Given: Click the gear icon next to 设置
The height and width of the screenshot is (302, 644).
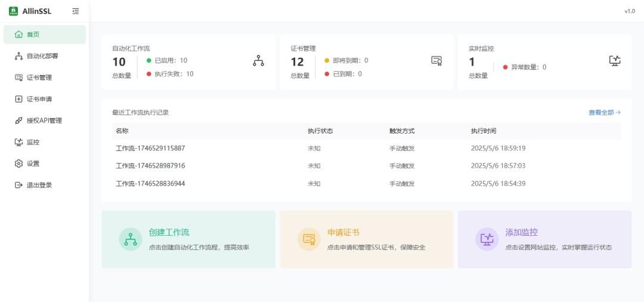Looking at the screenshot, I should [18, 164].
